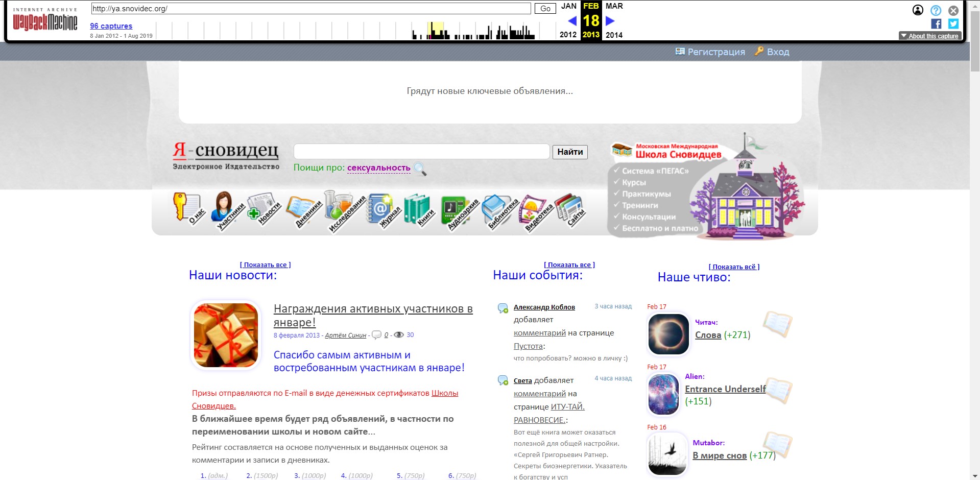Close the Wayback toolbar
The image size is (980, 480).
pos(953,10)
